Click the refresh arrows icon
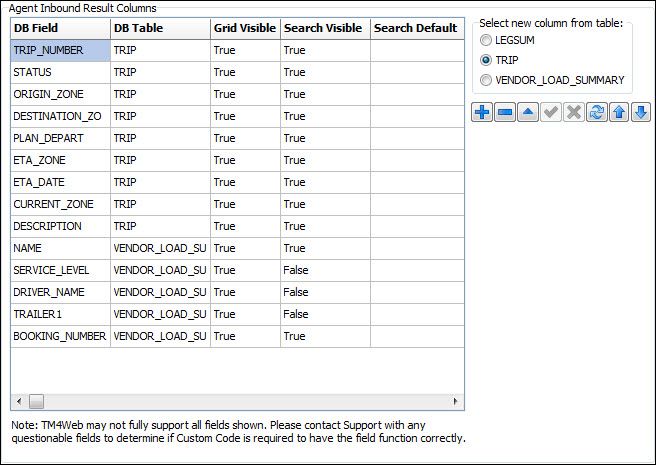The width and height of the screenshot is (656, 465). click(596, 112)
